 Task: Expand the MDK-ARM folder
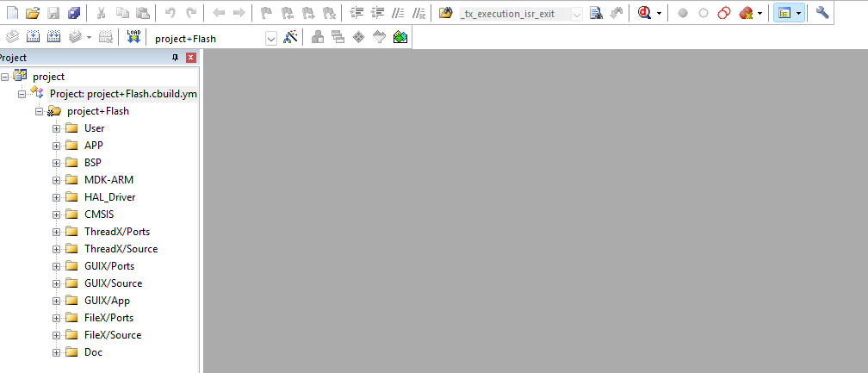57,180
